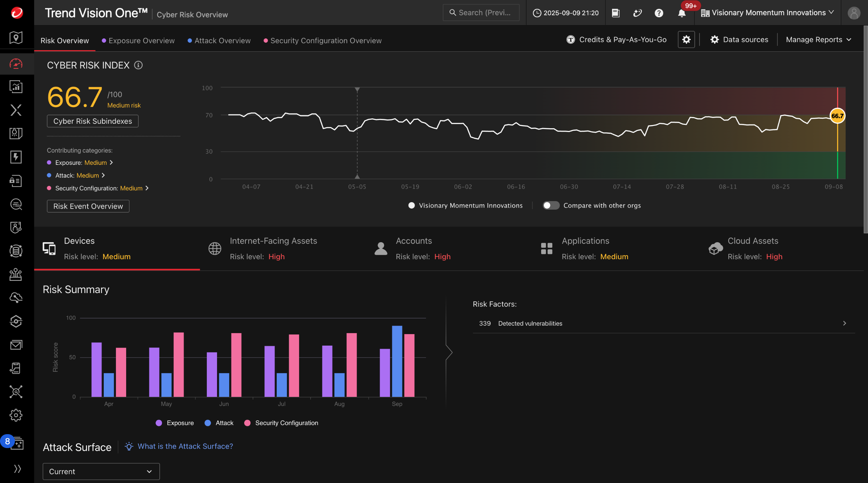Click the Cyber Risk Subindexes button
This screenshot has height=483, width=868.
click(93, 121)
